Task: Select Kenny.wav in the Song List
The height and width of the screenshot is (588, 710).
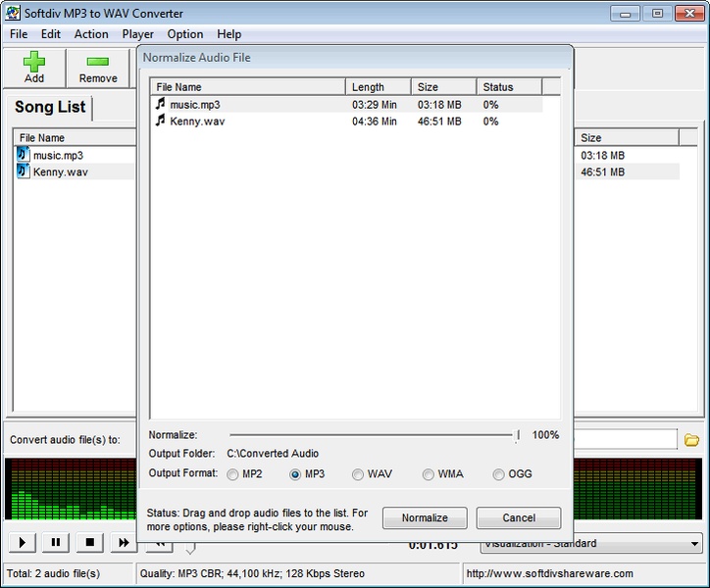Action: pyautogui.click(x=60, y=172)
